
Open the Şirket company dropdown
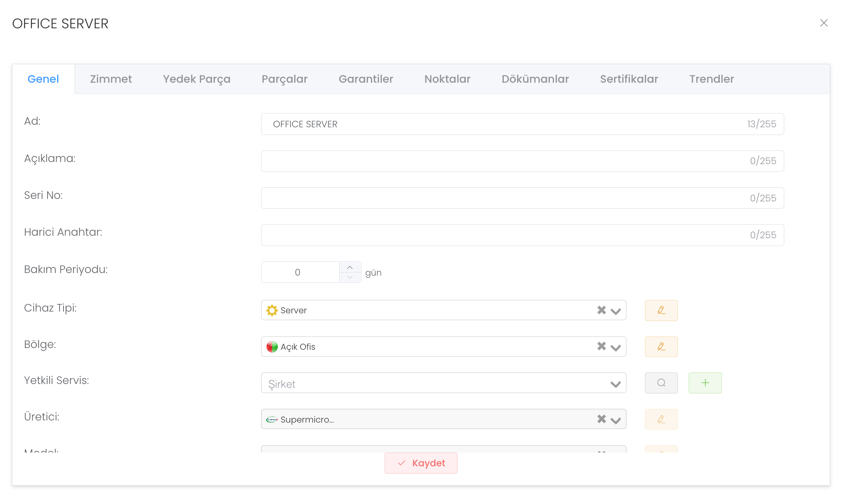coord(616,384)
